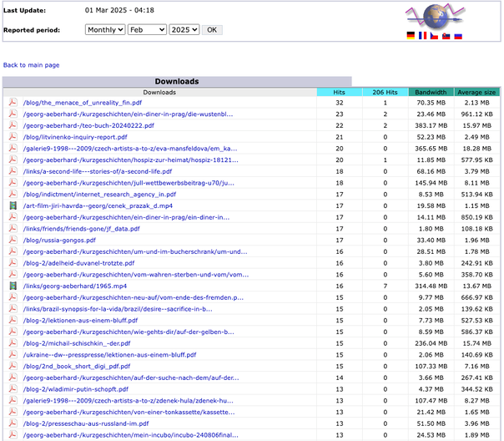Viewport: 504px width, 441px height.
Task: Click the Downloads section title
Action: [x=177, y=81]
